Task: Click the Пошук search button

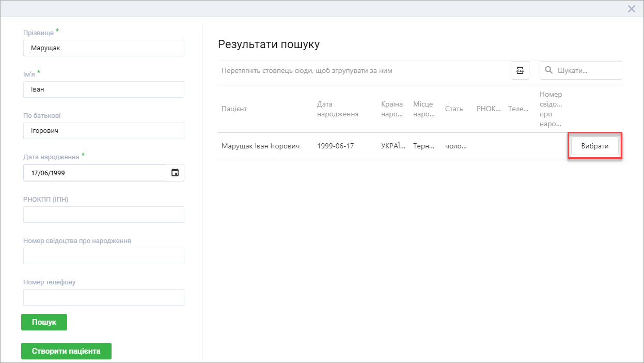Action: pos(44,322)
